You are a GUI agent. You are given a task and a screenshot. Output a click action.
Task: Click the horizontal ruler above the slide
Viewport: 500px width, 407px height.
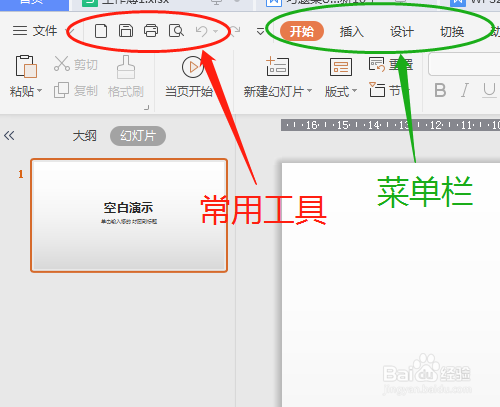pos(390,125)
